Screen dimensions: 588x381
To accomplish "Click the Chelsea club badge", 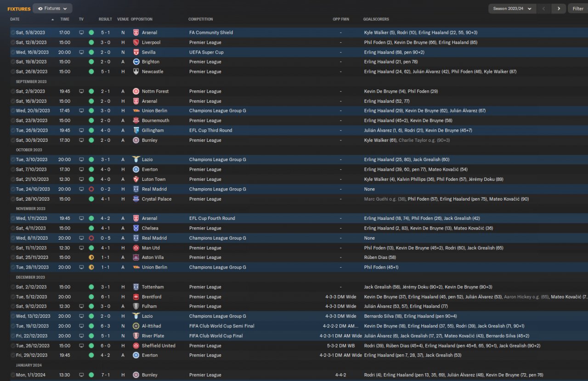I will 136,228.
